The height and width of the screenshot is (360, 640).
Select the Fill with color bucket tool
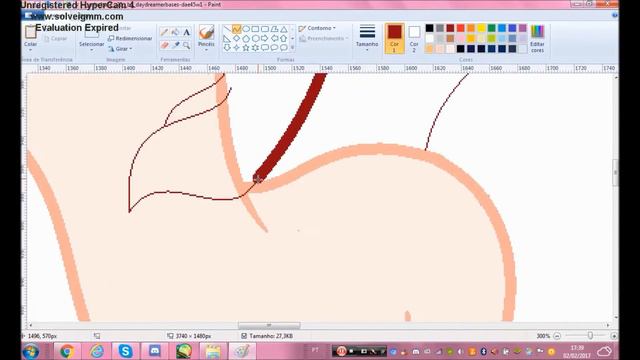(176, 32)
